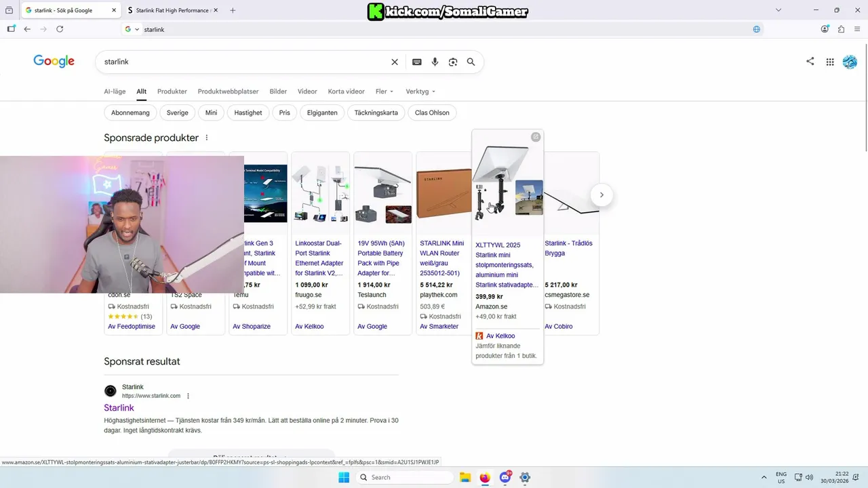Select the 'Pris' filter chip

point(285,113)
